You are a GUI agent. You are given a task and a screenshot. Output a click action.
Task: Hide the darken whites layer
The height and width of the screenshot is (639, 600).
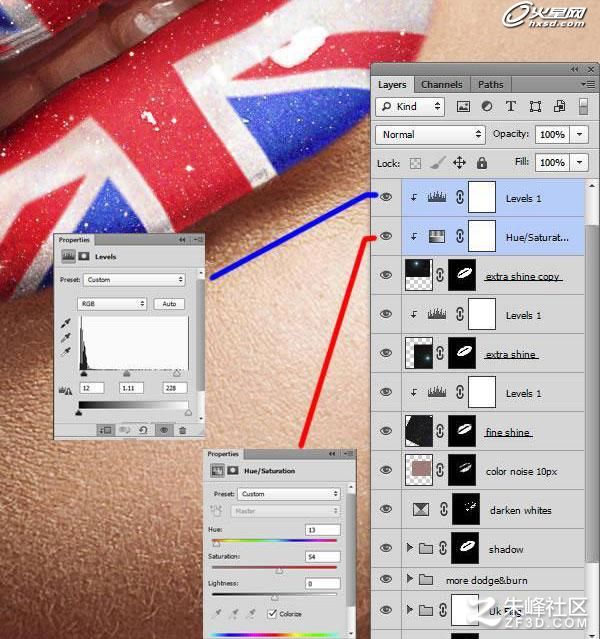[386, 509]
